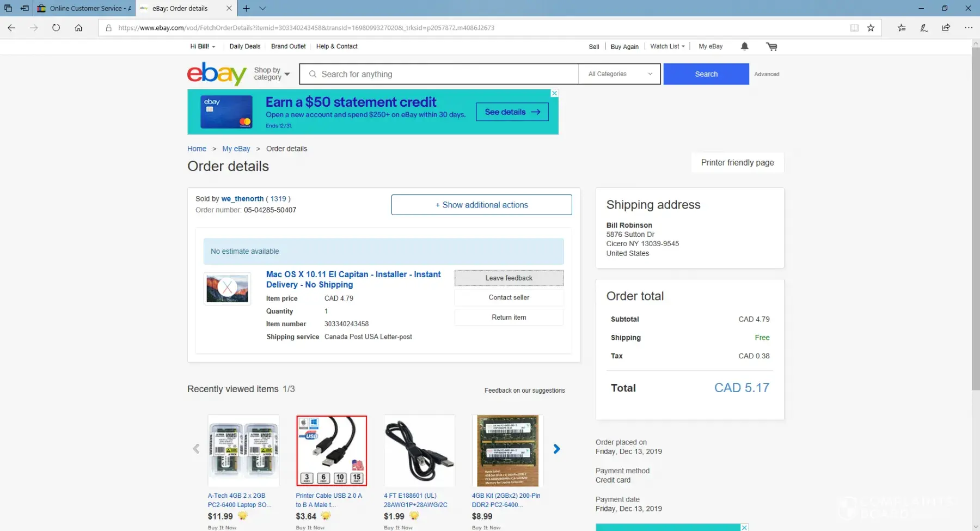
Task: Go to the Sell page
Action: (x=593, y=47)
